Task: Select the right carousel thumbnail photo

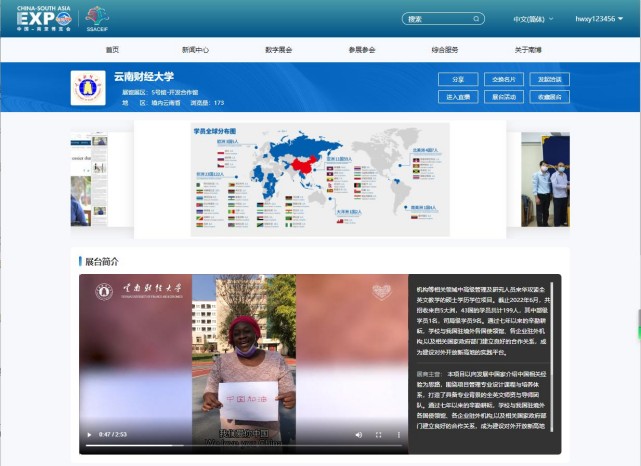Action: 544,180
